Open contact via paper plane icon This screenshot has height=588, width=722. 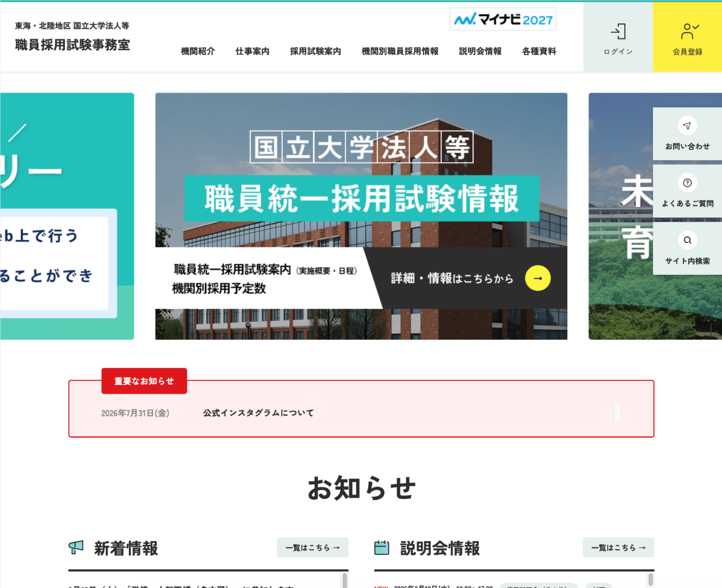click(687, 126)
